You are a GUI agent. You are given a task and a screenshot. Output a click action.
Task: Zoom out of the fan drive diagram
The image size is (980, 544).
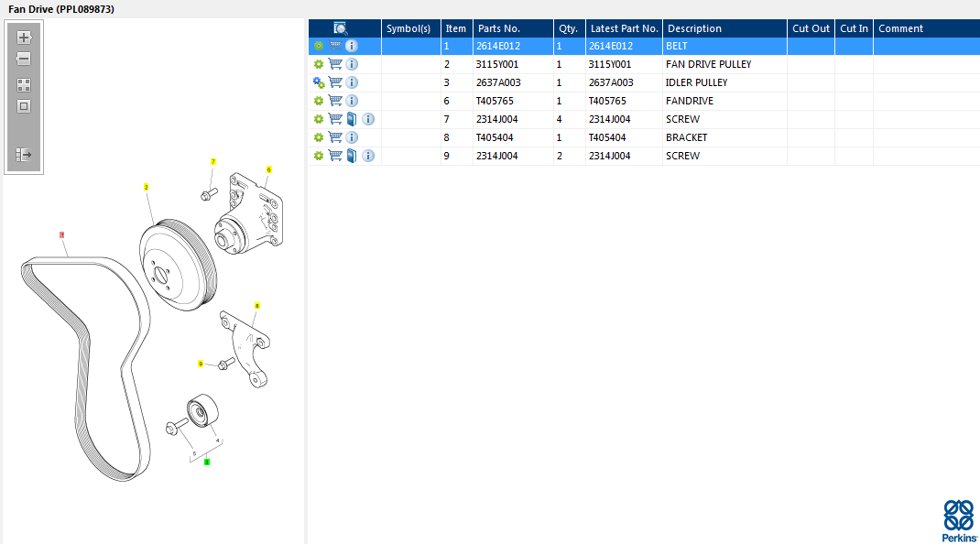(x=24, y=60)
